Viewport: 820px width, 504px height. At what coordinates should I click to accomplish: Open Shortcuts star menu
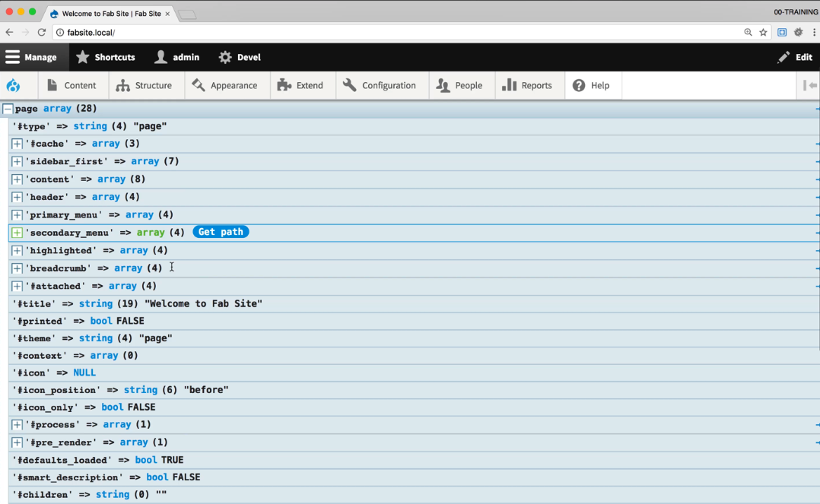click(106, 57)
